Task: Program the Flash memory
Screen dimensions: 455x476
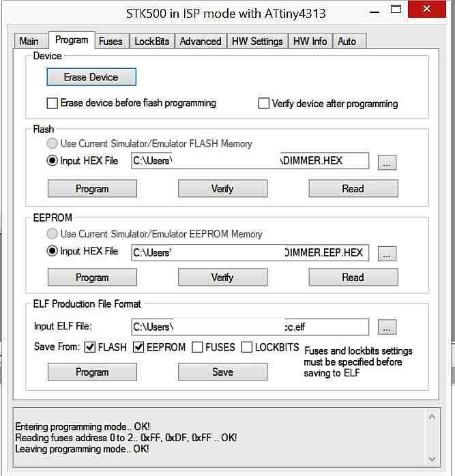Action: pyautogui.click(x=92, y=188)
